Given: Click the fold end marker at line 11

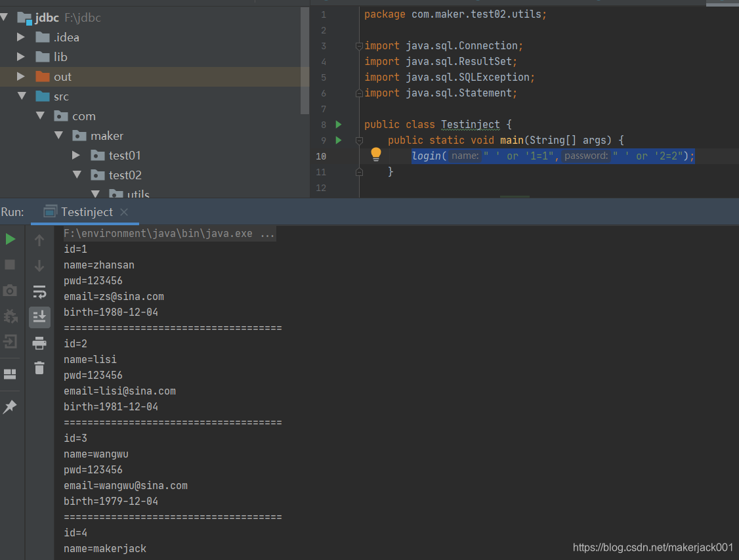Looking at the screenshot, I should [x=359, y=172].
